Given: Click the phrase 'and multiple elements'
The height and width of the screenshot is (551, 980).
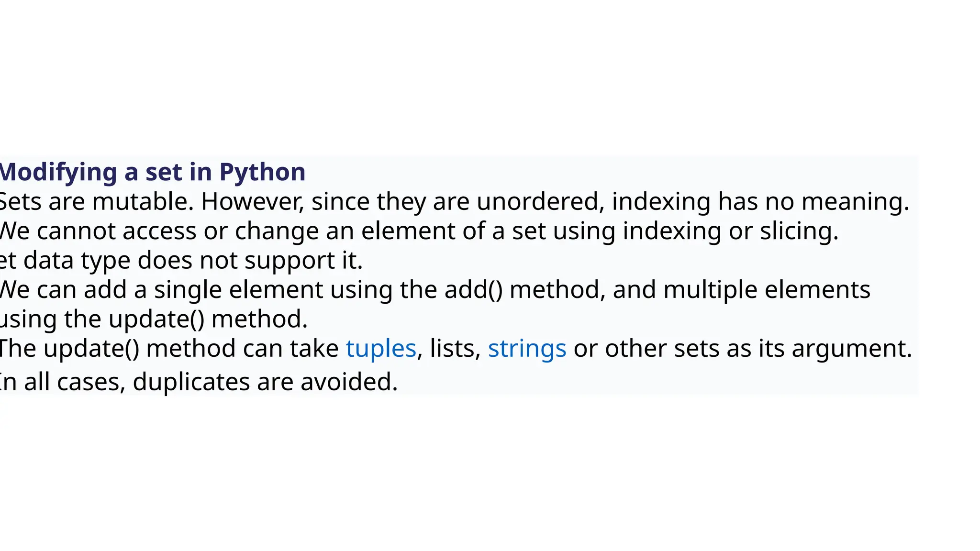Looking at the screenshot, I should pos(741,290).
